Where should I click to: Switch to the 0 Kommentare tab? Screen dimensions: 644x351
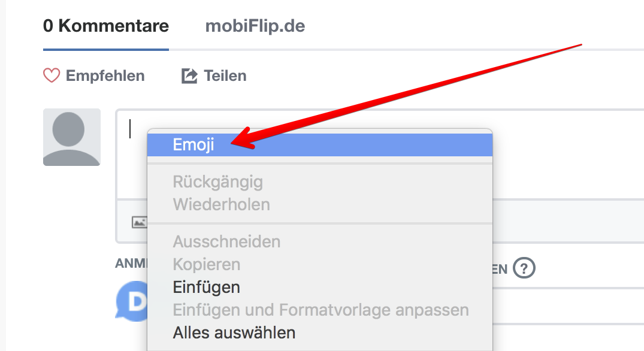(x=106, y=26)
